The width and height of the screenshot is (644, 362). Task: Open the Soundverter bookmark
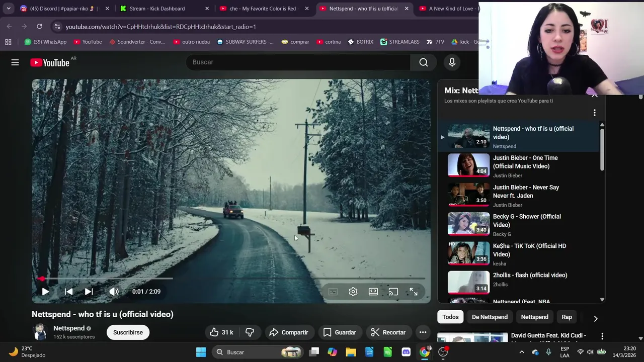pos(137,42)
